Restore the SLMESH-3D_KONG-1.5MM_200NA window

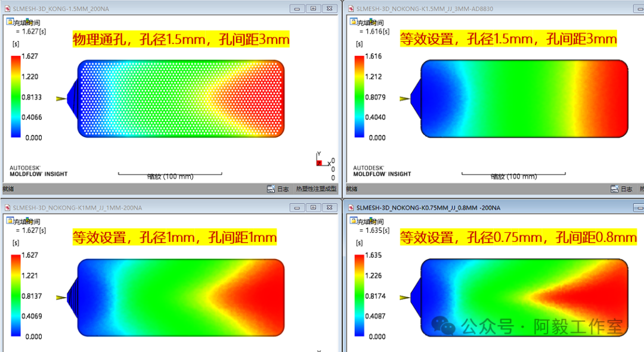coord(314,8)
